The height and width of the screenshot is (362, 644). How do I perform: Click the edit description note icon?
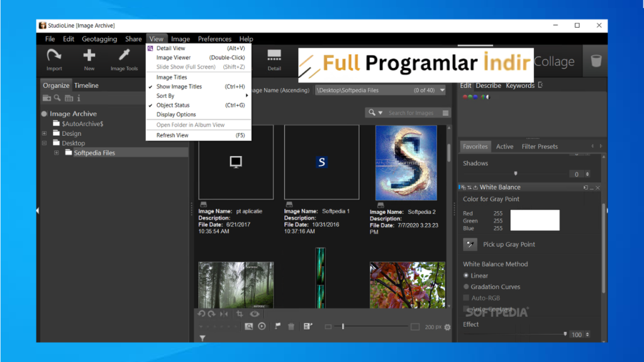(x=308, y=326)
